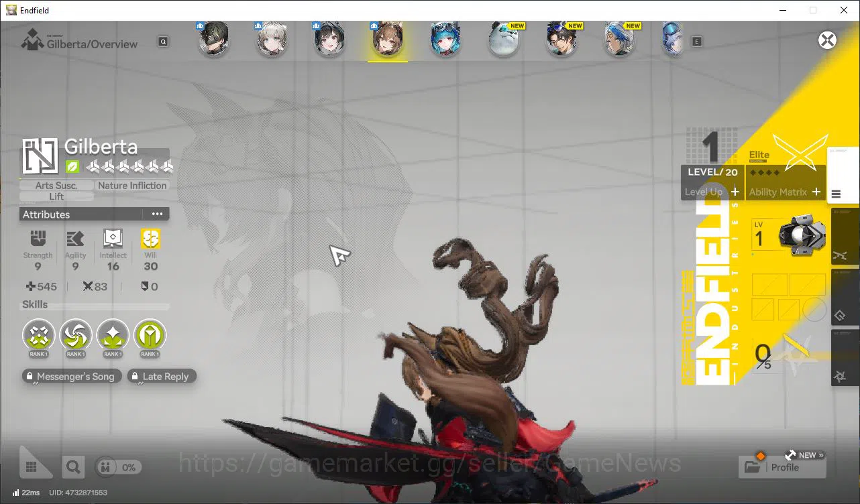
Task: Open the operator Profile folder button
Action: (x=782, y=466)
